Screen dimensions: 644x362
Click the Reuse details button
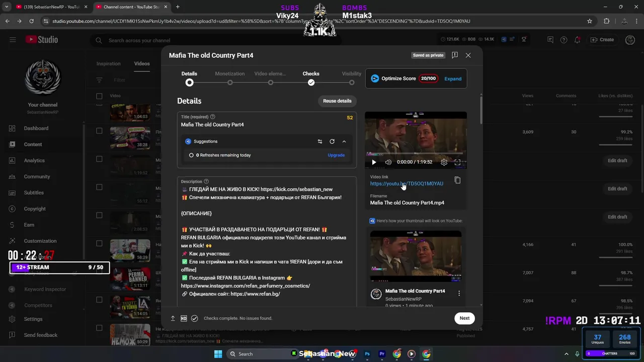(x=337, y=101)
